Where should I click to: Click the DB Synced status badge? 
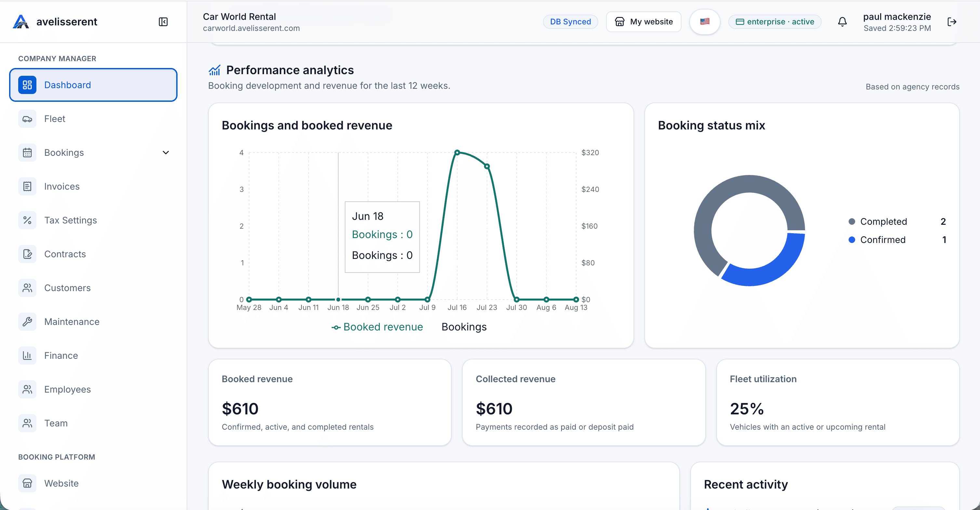570,22
